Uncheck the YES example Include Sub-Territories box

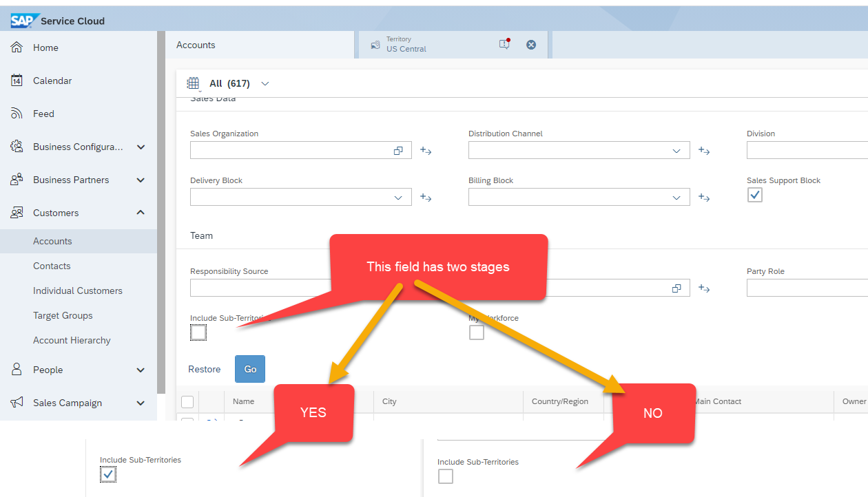[108, 474]
